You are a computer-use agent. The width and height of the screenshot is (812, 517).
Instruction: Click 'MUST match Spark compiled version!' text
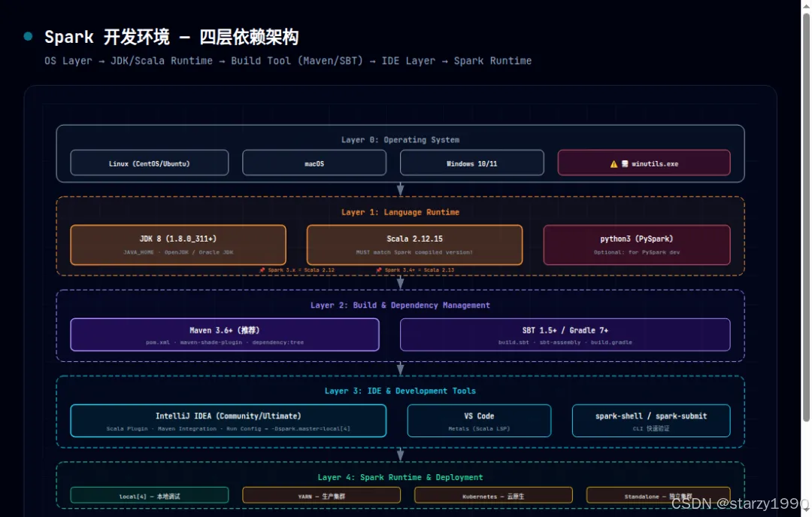[x=414, y=253]
